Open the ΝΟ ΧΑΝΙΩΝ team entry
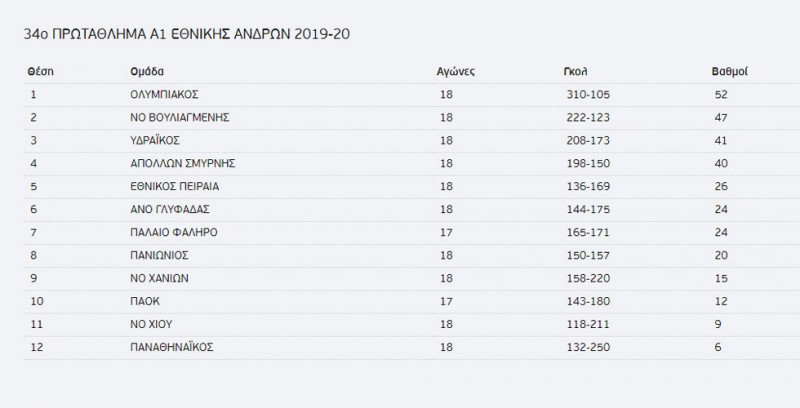 point(160,277)
